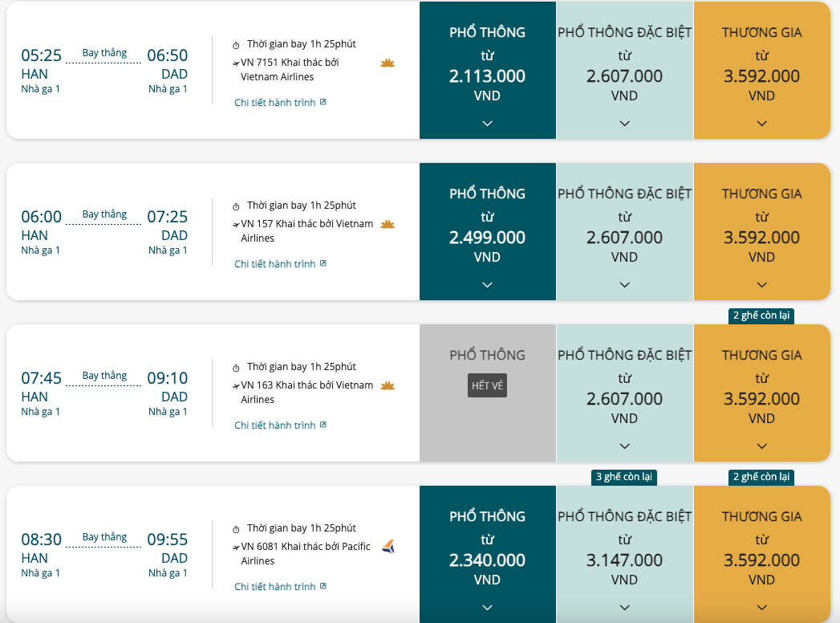Expand Phổ Thông fare 2.113.000 VND chevron
This screenshot has height=623, width=840.
point(487,124)
